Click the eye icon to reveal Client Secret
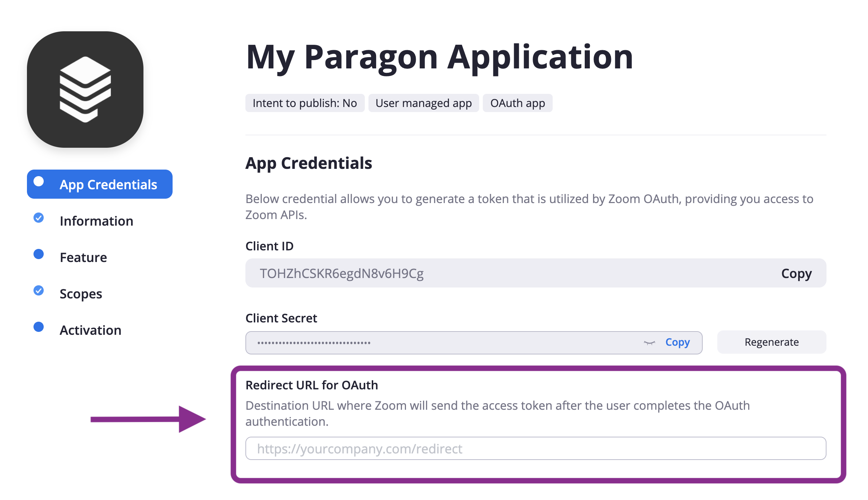Image resolution: width=868 pixels, height=500 pixels. coord(649,342)
